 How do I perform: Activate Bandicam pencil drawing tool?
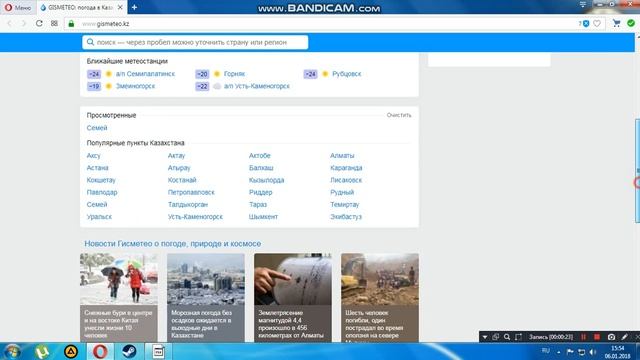pos(624,337)
